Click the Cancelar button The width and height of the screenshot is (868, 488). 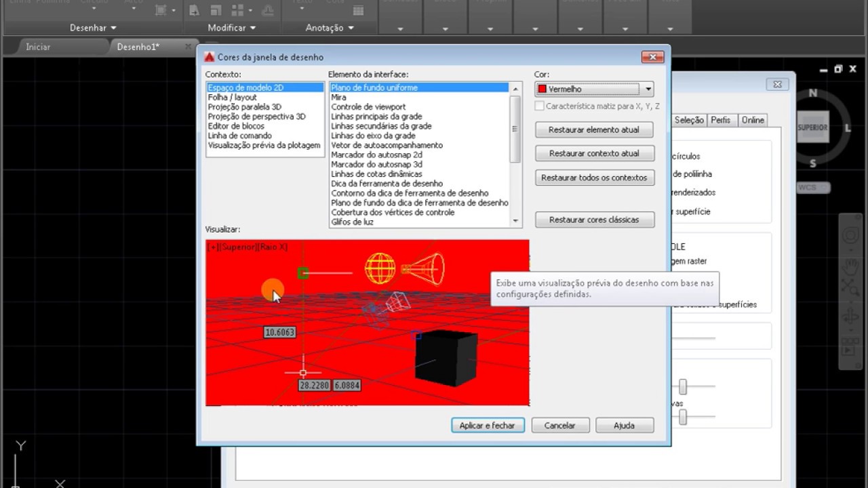[559, 425]
